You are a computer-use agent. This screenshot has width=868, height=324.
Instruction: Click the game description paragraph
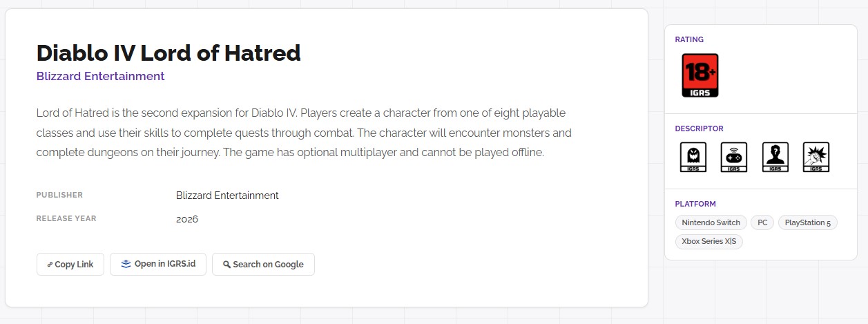click(x=304, y=133)
